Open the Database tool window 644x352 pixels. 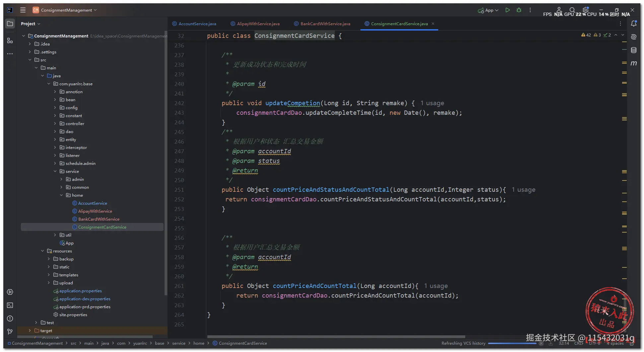pos(634,50)
